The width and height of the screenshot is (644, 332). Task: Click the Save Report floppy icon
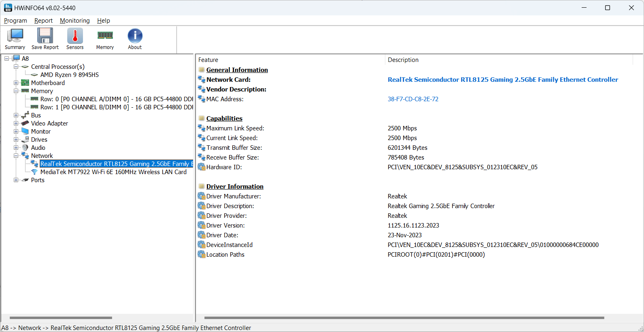pyautogui.click(x=45, y=39)
